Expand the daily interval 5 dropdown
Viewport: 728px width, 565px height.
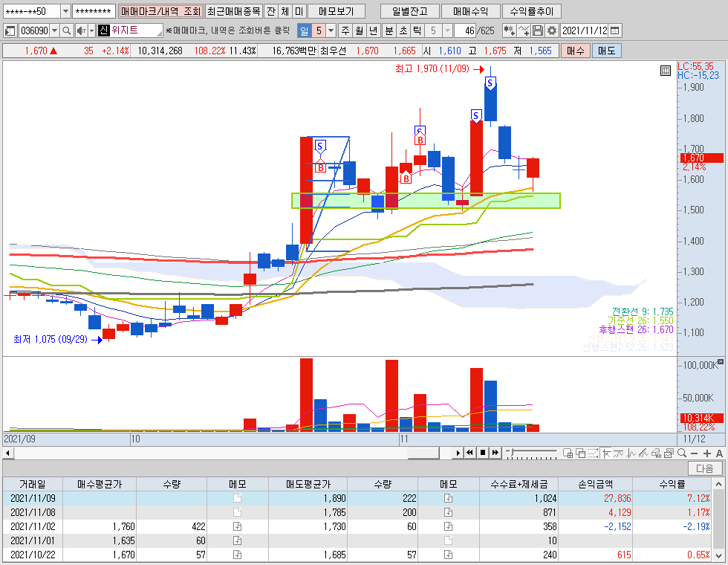click(331, 30)
